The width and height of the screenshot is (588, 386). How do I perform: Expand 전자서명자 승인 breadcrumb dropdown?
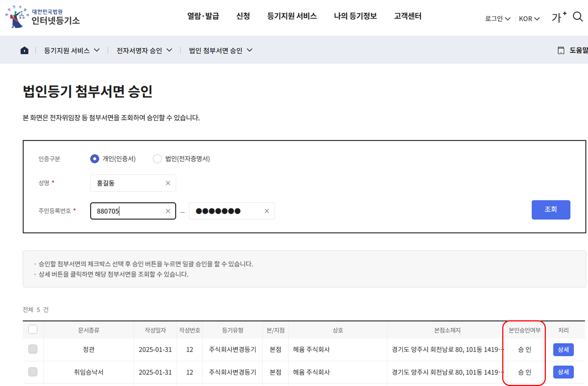(144, 50)
